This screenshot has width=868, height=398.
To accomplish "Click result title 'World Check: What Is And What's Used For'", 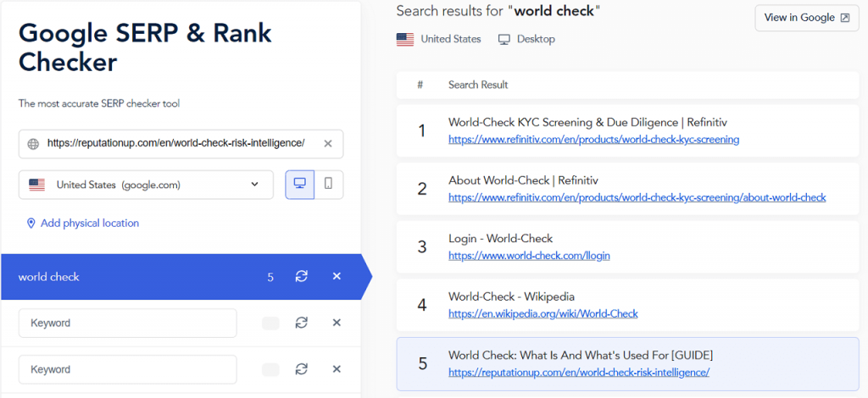I will (x=581, y=354).
